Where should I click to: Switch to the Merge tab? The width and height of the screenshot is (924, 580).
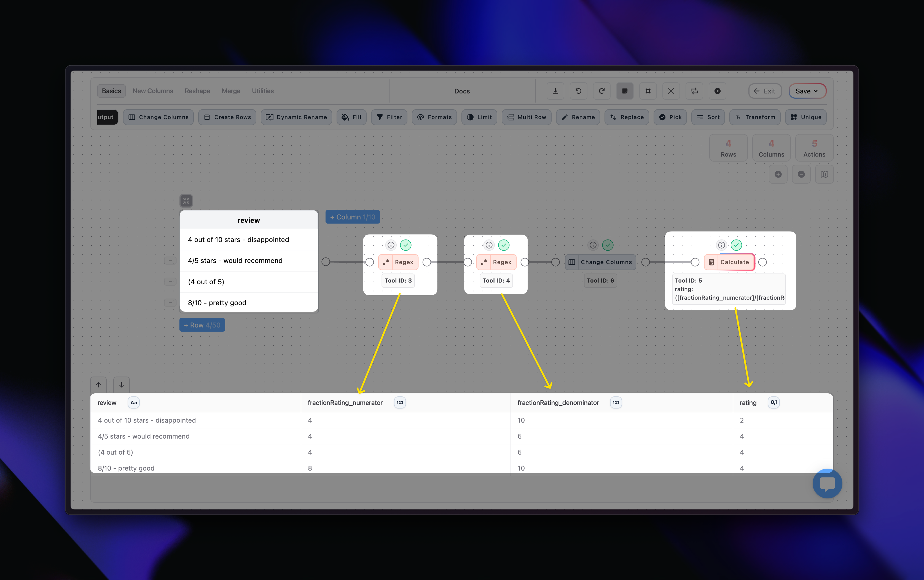(231, 91)
